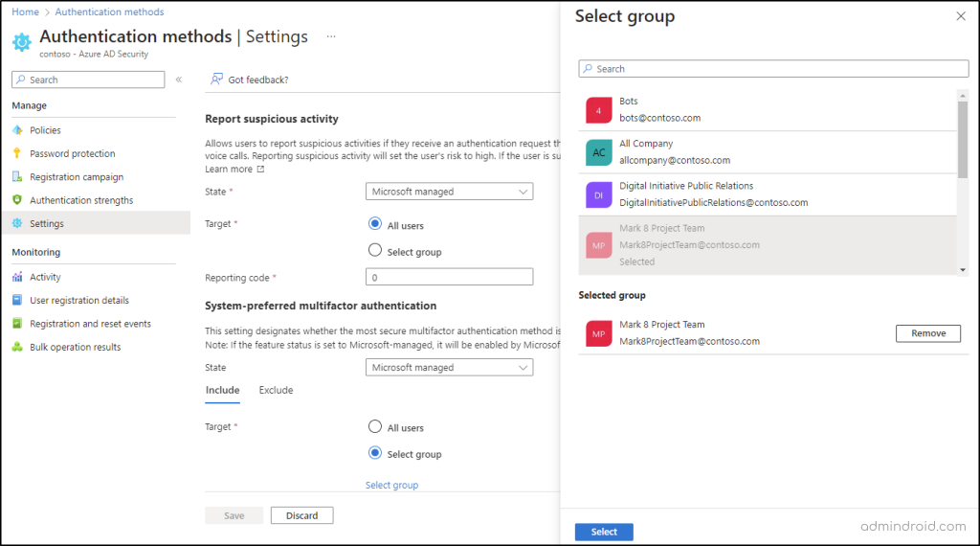
Task: Click the Registration campaign icon
Action: coord(17,177)
